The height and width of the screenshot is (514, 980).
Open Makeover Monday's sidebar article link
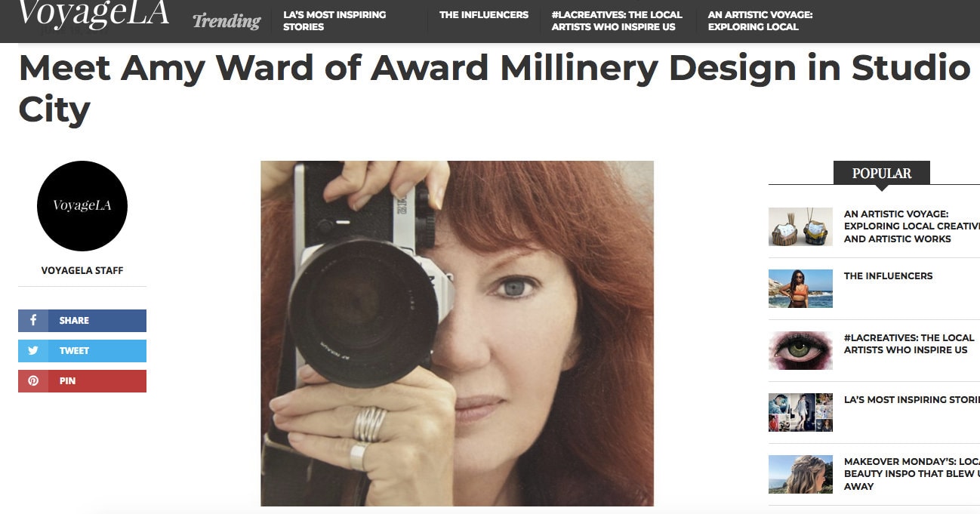912,474
